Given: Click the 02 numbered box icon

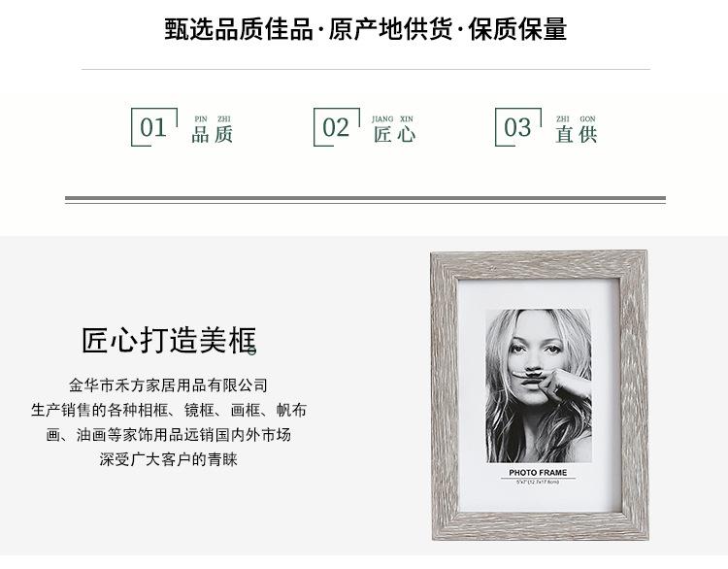Looking at the screenshot, I should click(337, 127).
